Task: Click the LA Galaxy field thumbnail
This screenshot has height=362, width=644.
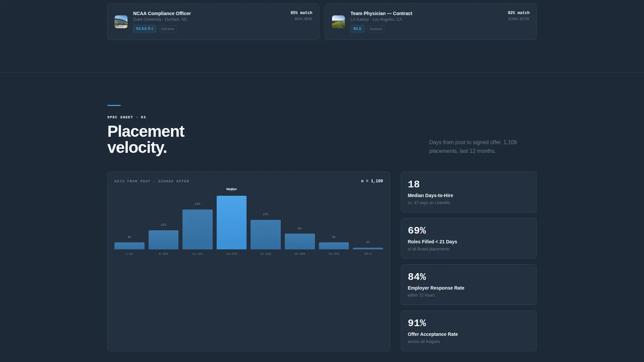Action: [338, 22]
